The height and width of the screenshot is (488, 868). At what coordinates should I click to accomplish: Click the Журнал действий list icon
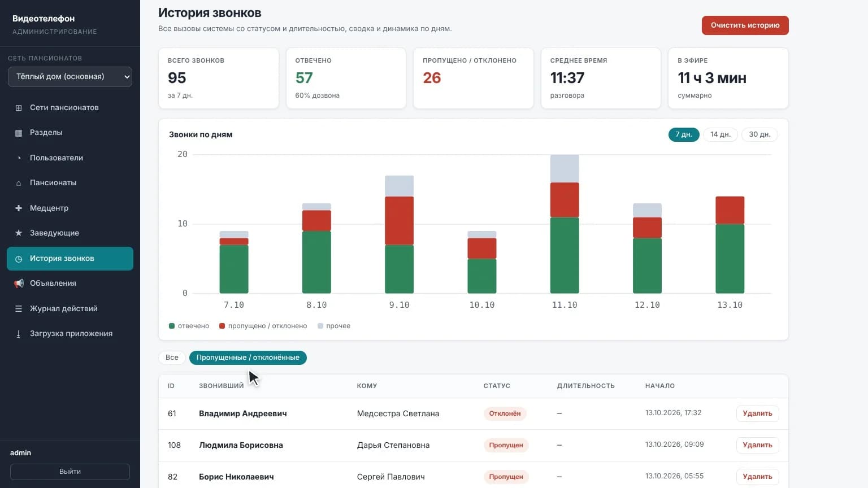pyautogui.click(x=19, y=309)
